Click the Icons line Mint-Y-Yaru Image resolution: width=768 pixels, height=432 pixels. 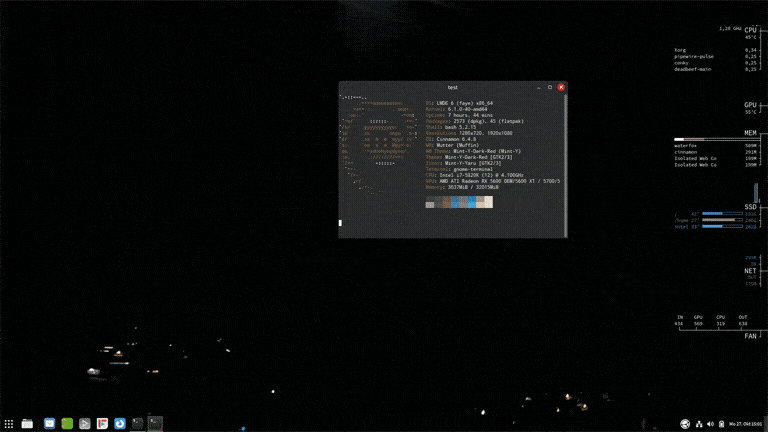tap(463, 163)
